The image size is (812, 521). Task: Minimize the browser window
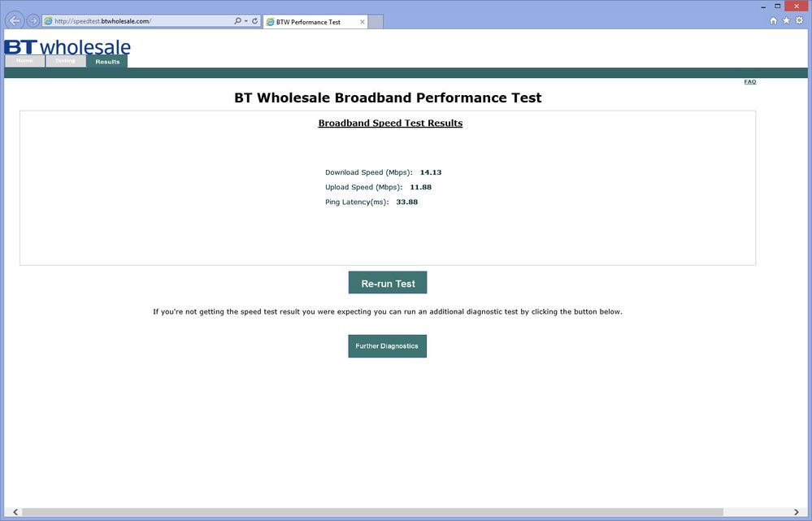coord(764,7)
